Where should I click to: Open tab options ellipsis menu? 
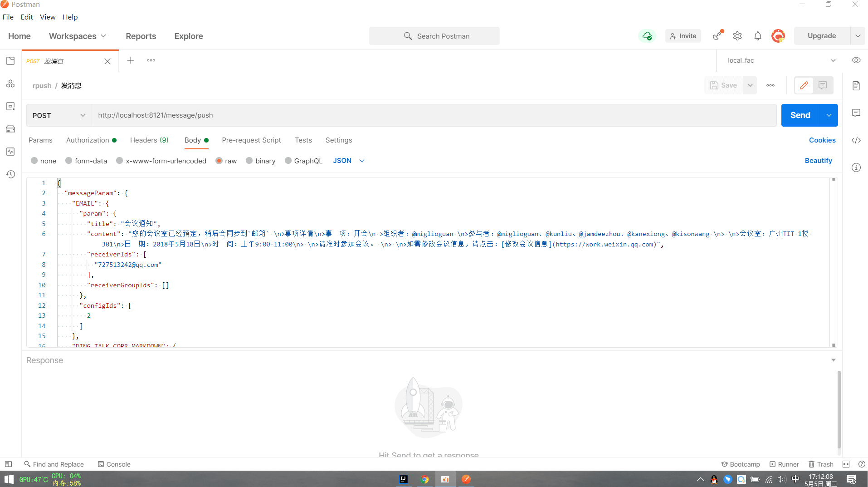151,60
